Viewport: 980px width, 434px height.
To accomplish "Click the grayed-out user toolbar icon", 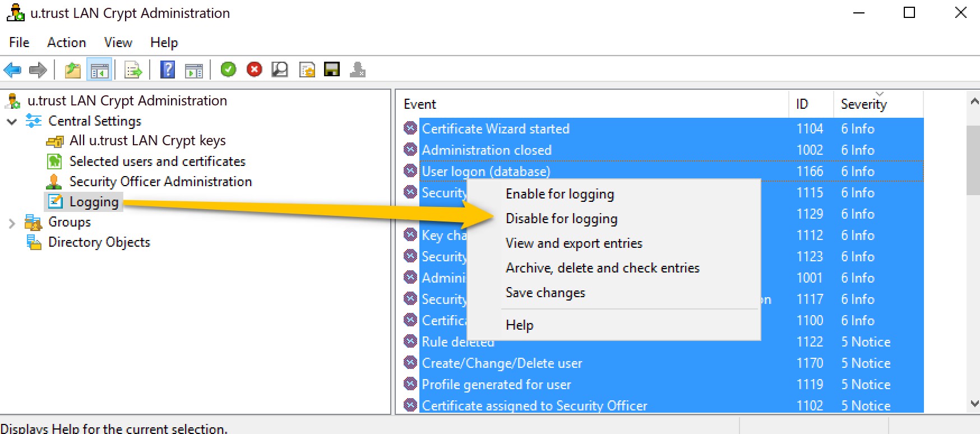I will pyautogui.click(x=358, y=70).
